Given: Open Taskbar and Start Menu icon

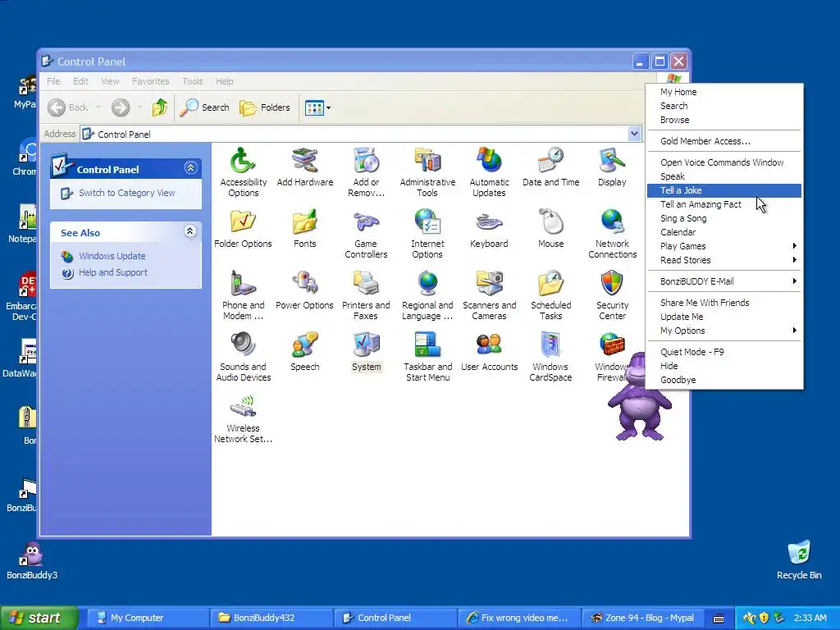Looking at the screenshot, I should click(x=427, y=357).
